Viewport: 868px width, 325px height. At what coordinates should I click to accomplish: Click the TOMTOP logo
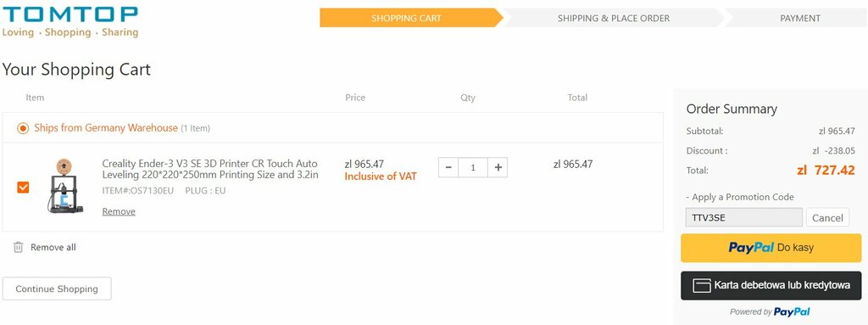[70, 22]
